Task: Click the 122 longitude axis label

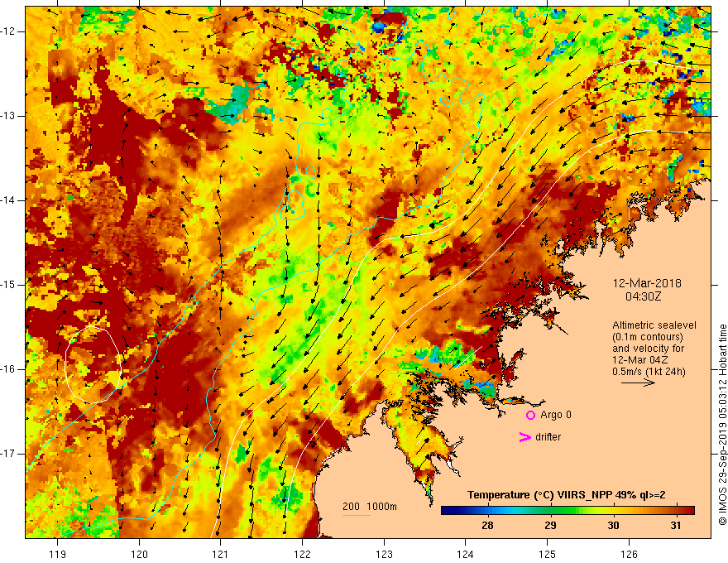Action: tap(302, 554)
